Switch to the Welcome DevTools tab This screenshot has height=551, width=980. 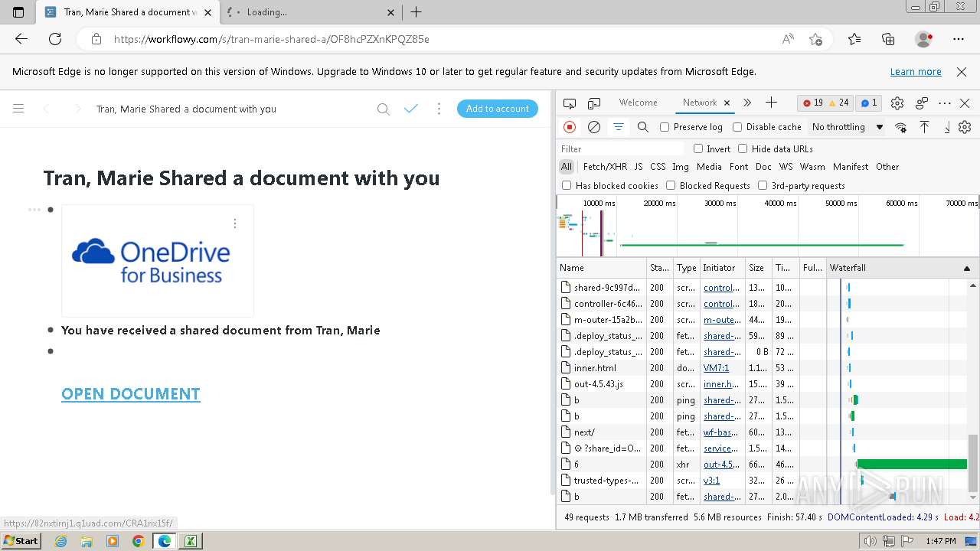click(639, 103)
